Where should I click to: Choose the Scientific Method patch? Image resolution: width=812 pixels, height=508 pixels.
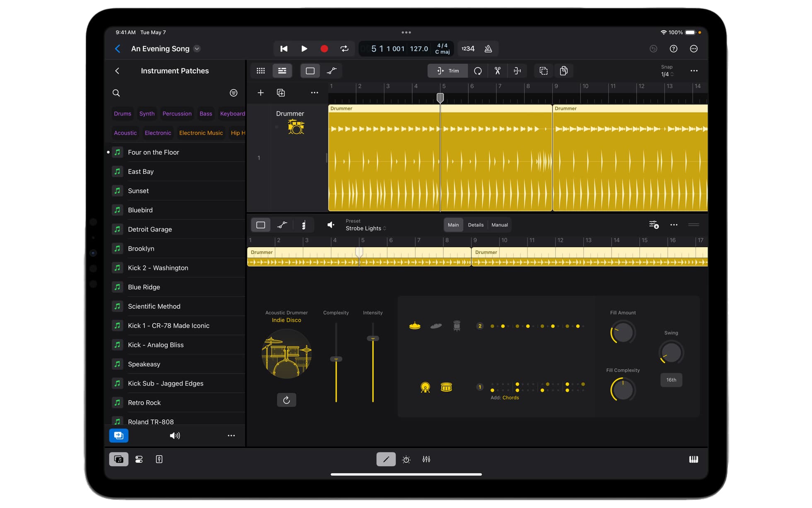click(x=178, y=306)
